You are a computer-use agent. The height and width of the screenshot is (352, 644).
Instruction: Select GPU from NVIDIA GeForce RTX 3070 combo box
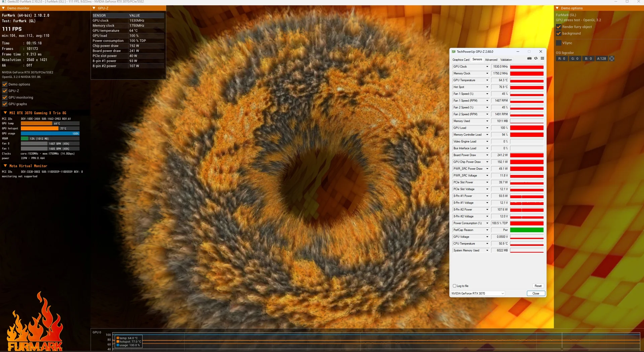click(x=478, y=294)
